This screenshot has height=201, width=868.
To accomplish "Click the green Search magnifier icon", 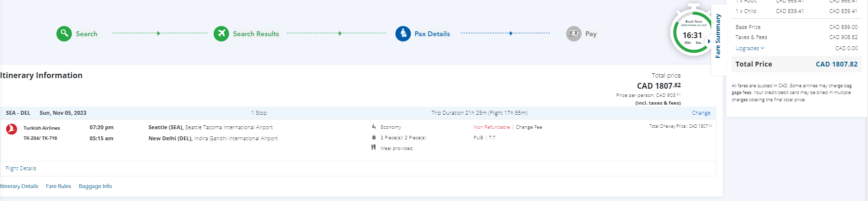I will click(64, 34).
